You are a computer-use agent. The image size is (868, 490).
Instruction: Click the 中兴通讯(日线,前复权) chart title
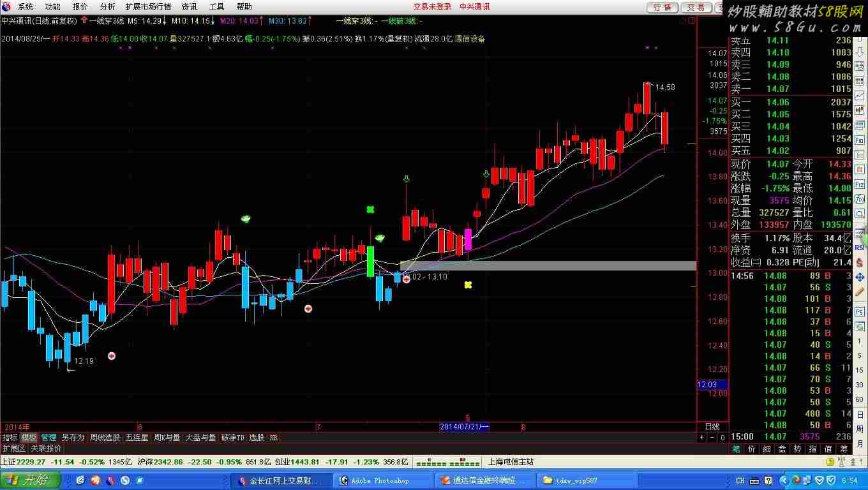[x=39, y=20]
